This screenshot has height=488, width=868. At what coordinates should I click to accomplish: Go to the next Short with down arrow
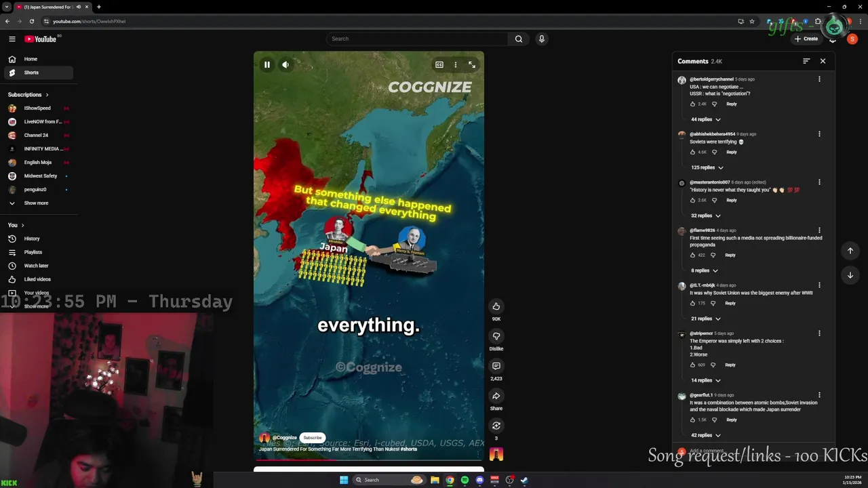click(x=850, y=275)
